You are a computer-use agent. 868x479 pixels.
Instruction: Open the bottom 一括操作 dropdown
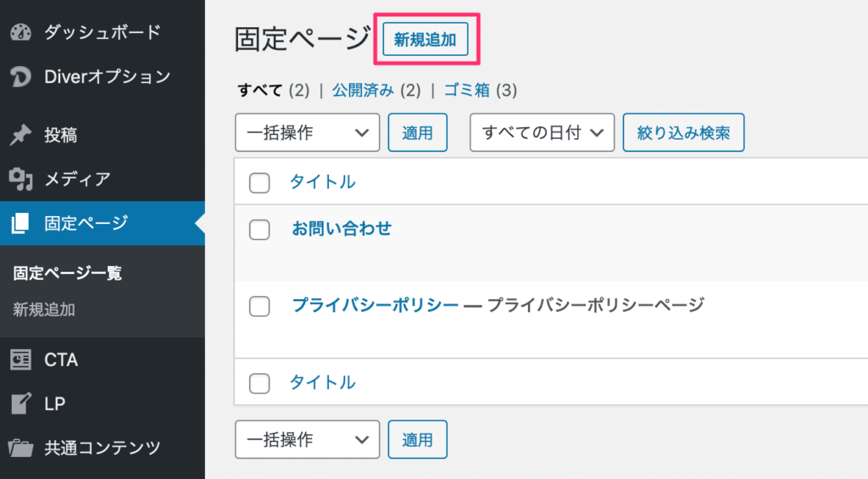point(307,440)
